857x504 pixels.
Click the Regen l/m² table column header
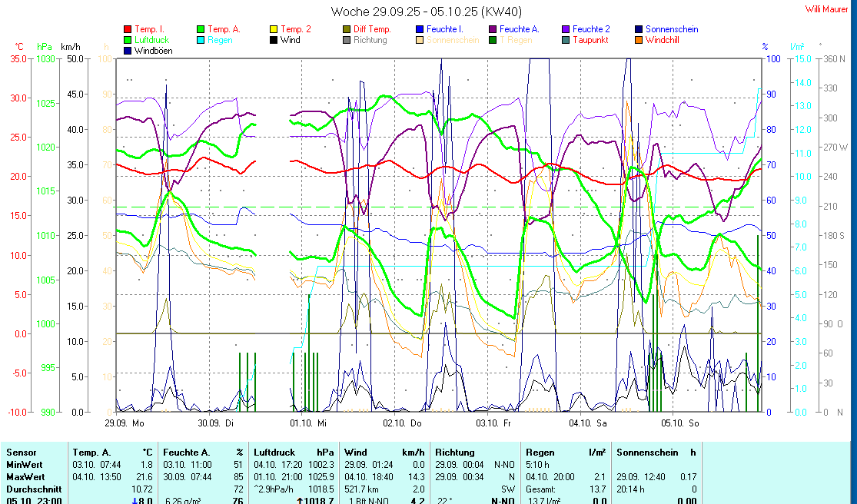coord(566,453)
